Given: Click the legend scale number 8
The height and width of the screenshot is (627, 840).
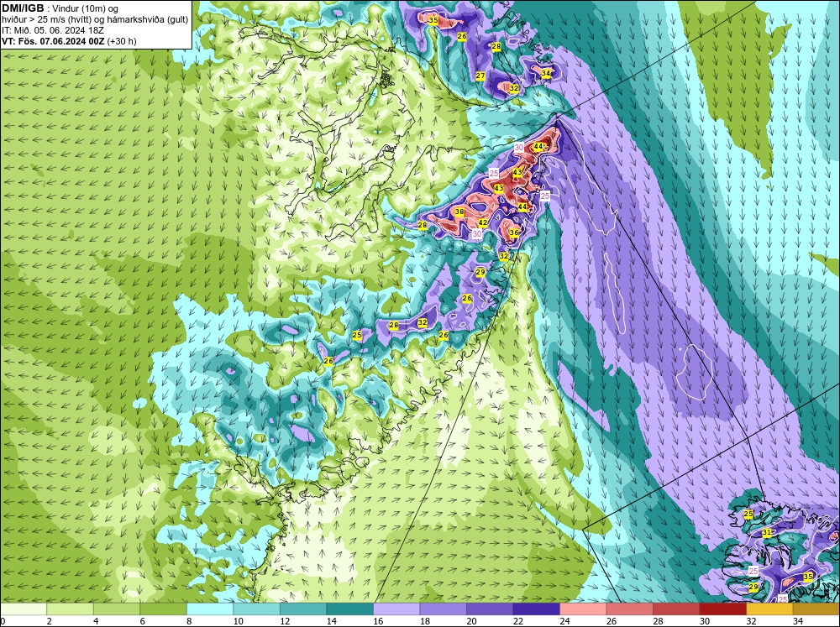Looking at the screenshot, I should [189, 621].
